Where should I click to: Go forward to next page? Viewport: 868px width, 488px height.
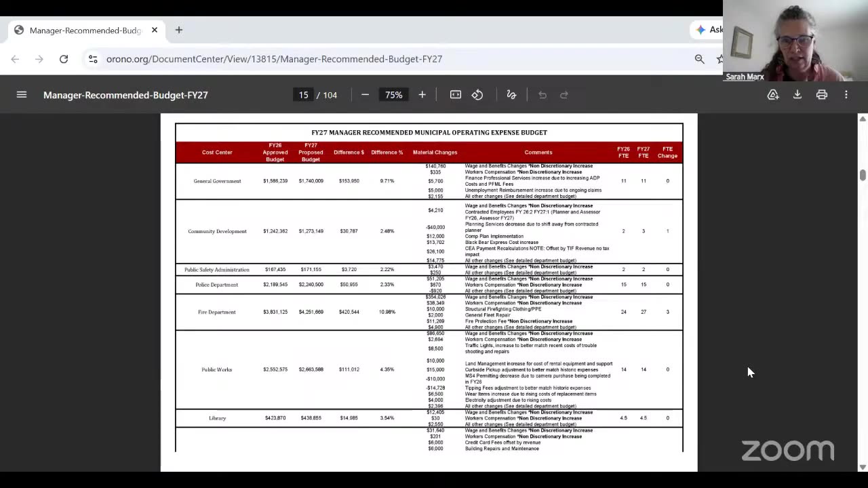39,59
